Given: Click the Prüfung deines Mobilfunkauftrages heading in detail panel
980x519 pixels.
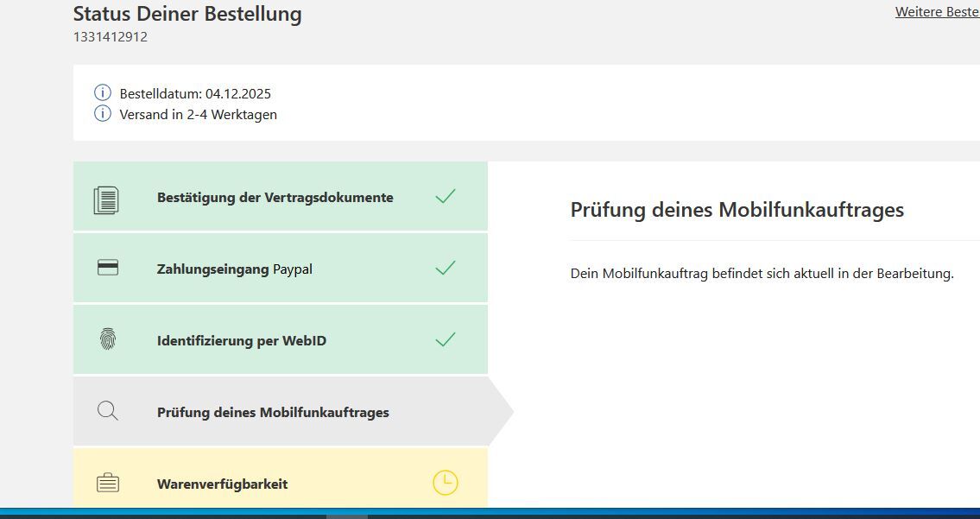Looking at the screenshot, I should 737,210.
